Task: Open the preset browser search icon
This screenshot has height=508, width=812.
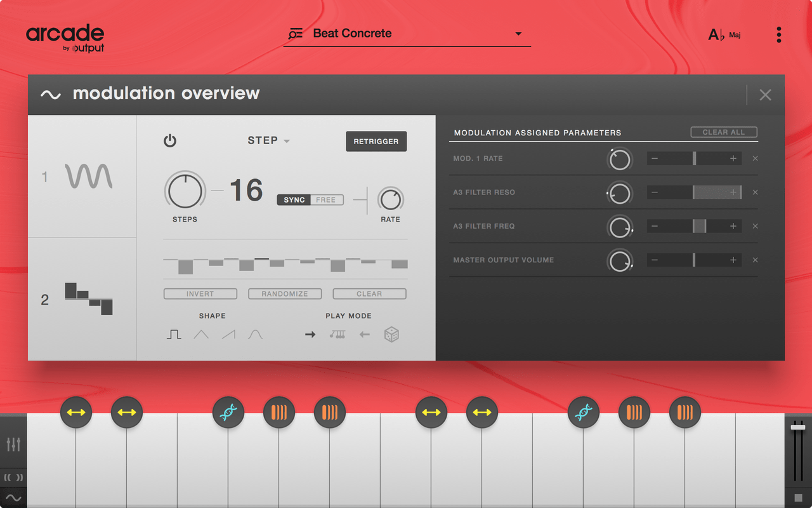Action: 296,34
